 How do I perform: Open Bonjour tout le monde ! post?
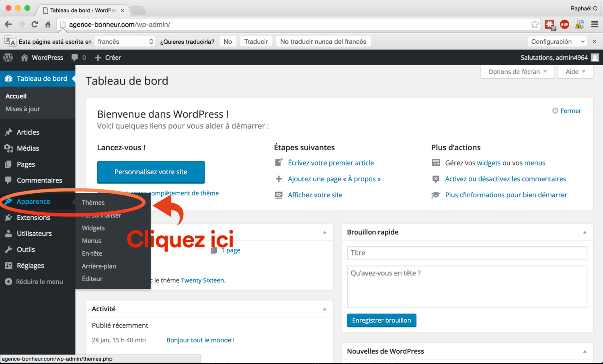coord(201,340)
